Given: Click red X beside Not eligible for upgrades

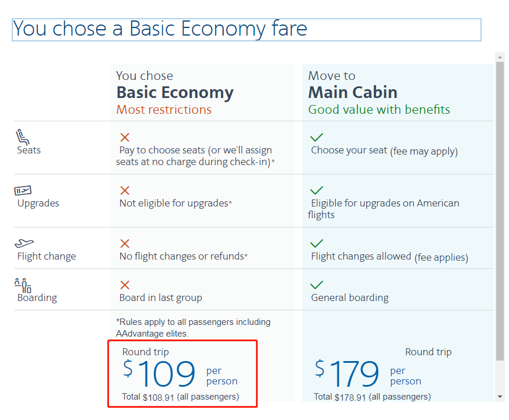Looking at the screenshot, I should pyautogui.click(x=125, y=190).
